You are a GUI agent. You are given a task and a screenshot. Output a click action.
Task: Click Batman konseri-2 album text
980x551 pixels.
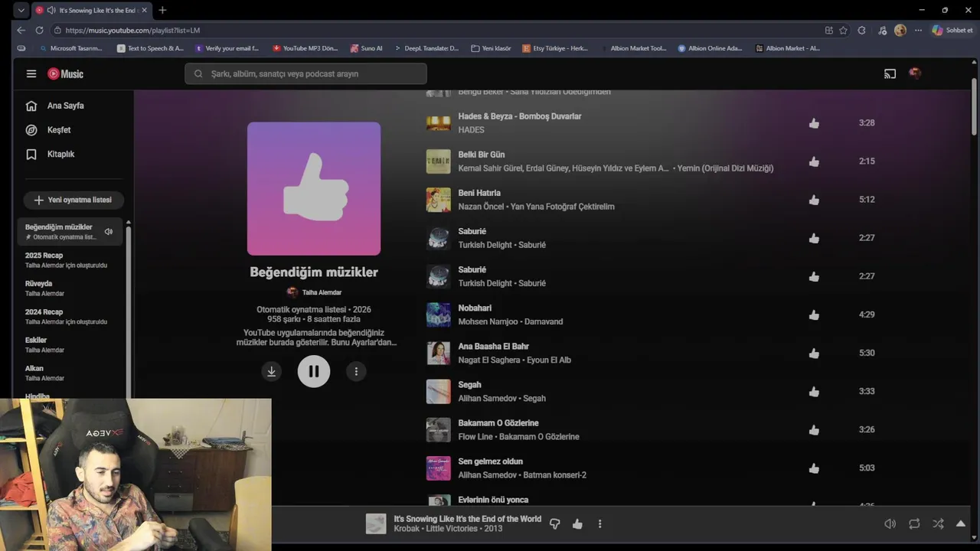(554, 474)
